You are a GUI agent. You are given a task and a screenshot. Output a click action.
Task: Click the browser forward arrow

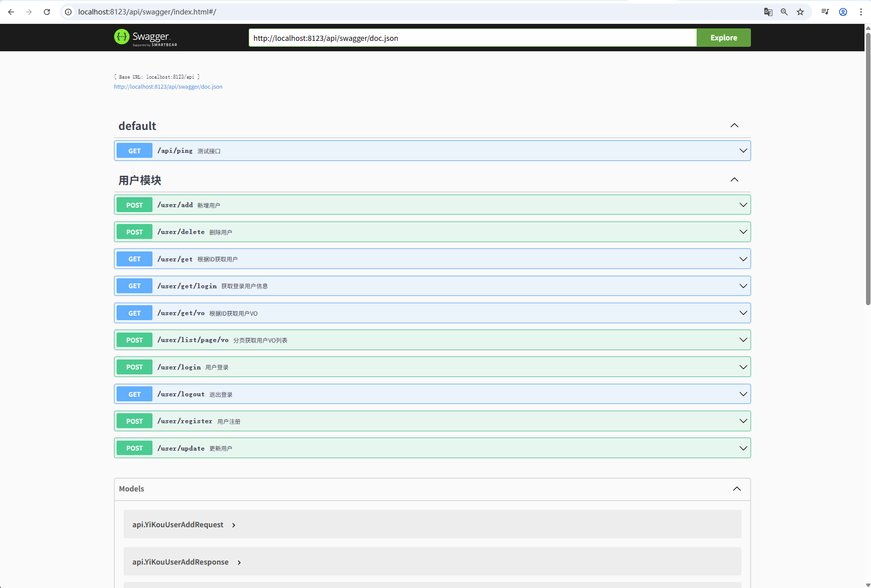29,12
